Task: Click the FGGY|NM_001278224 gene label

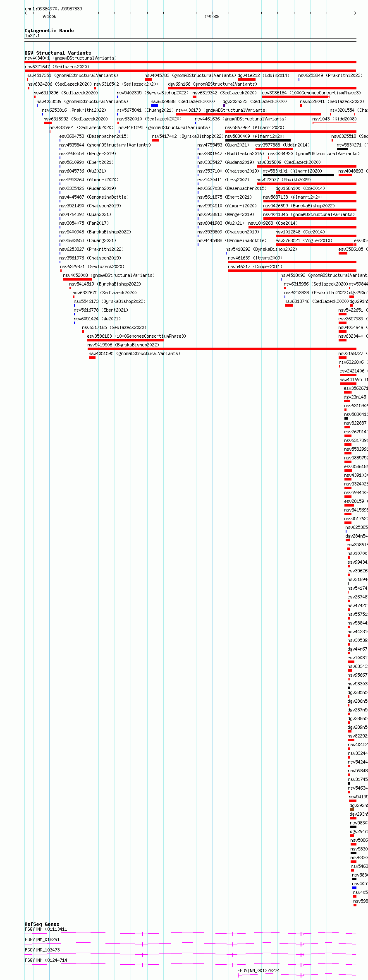Action: point(258,970)
